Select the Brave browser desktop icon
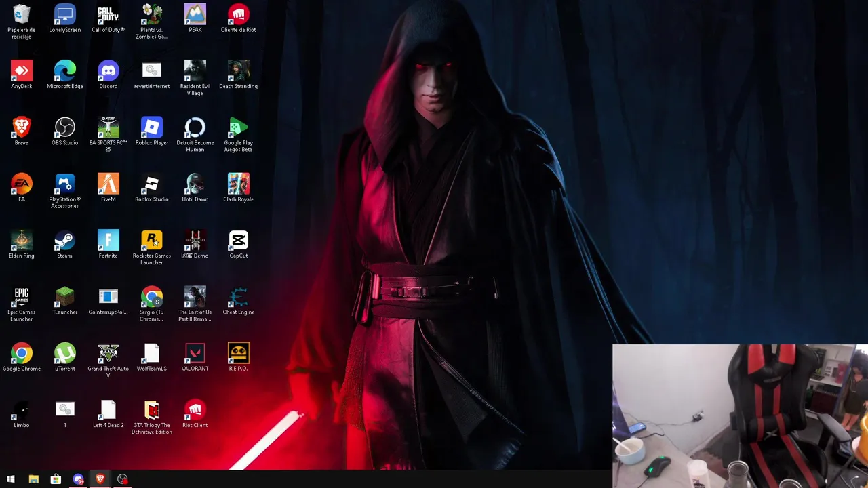Image resolution: width=868 pixels, height=488 pixels. tap(21, 127)
